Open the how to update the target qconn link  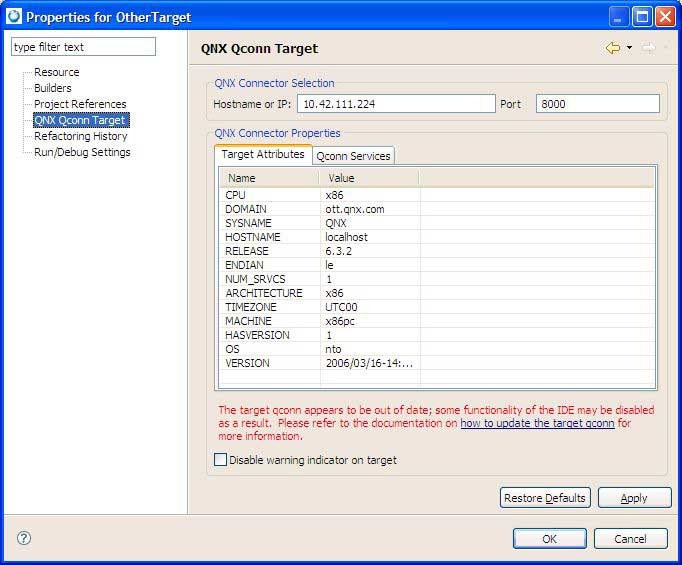tap(537, 423)
